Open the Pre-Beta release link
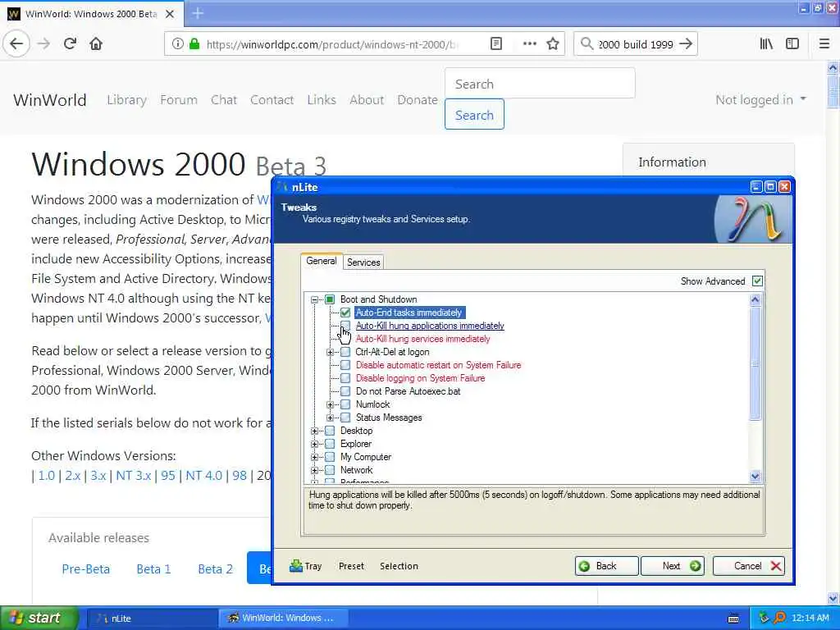 point(85,569)
